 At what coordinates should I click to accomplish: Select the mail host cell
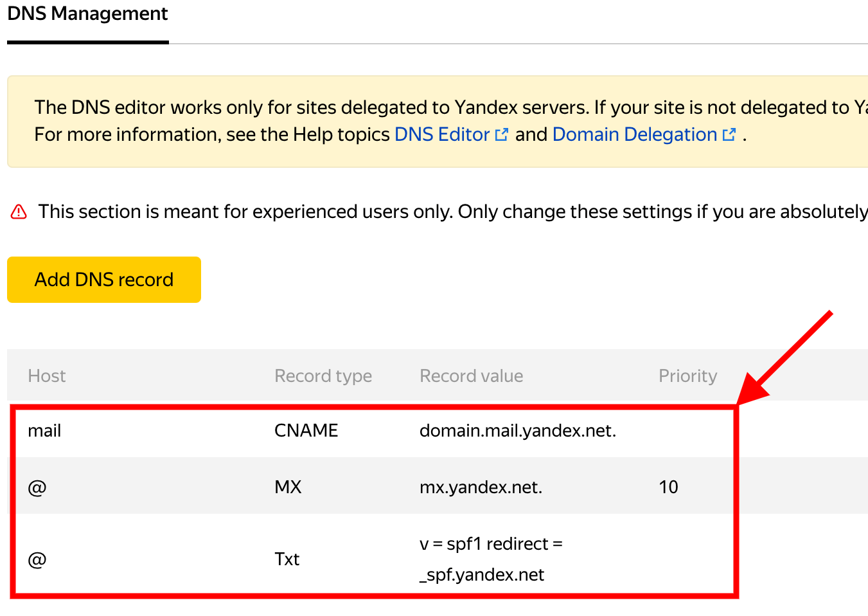coord(44,431)
